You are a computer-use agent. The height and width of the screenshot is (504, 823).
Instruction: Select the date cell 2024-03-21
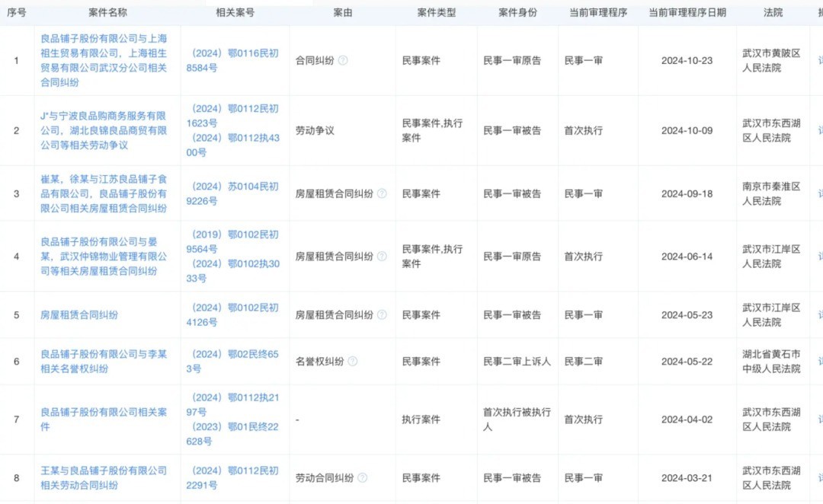click(x=687, y=478)
